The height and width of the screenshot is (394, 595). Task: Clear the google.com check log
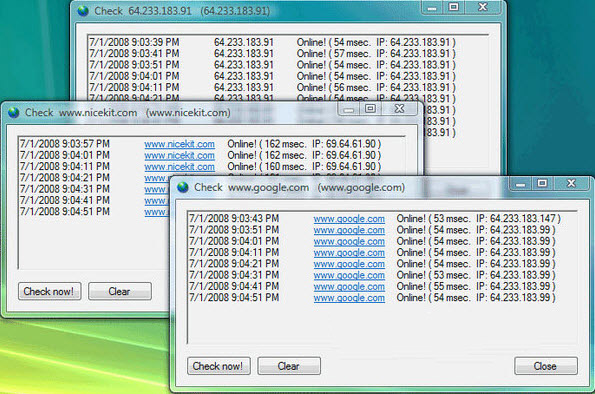[x=289, y=366]
